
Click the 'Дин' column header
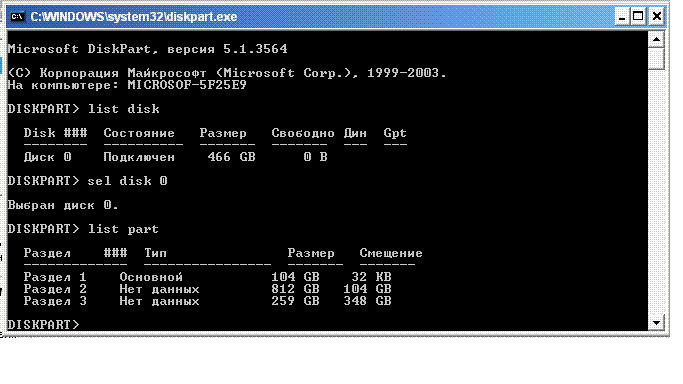[355, 133]
